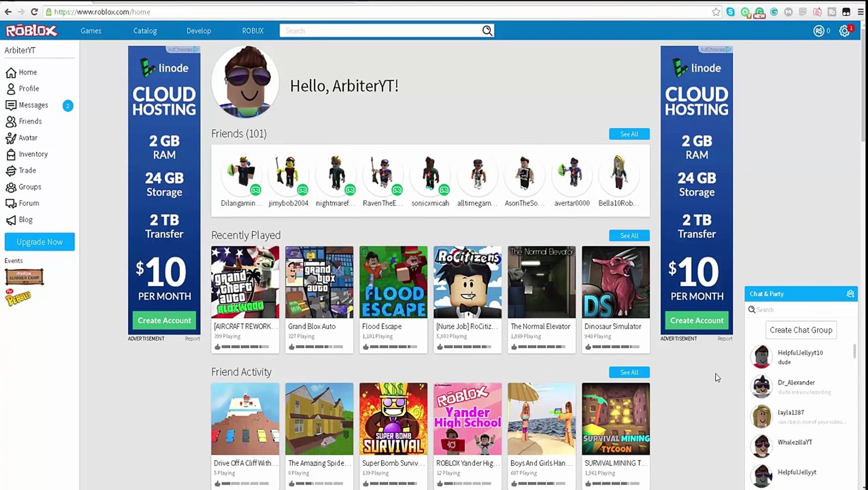Screen dimensions: 868x490
Task: Click the Forum icon in the sidebar
Action: [x=11, y=203]
